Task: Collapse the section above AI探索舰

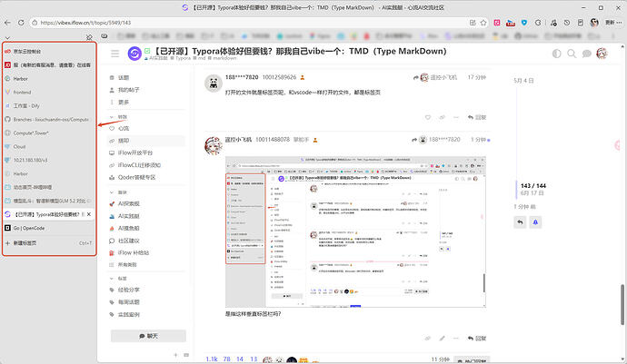Action: point(118,192)
